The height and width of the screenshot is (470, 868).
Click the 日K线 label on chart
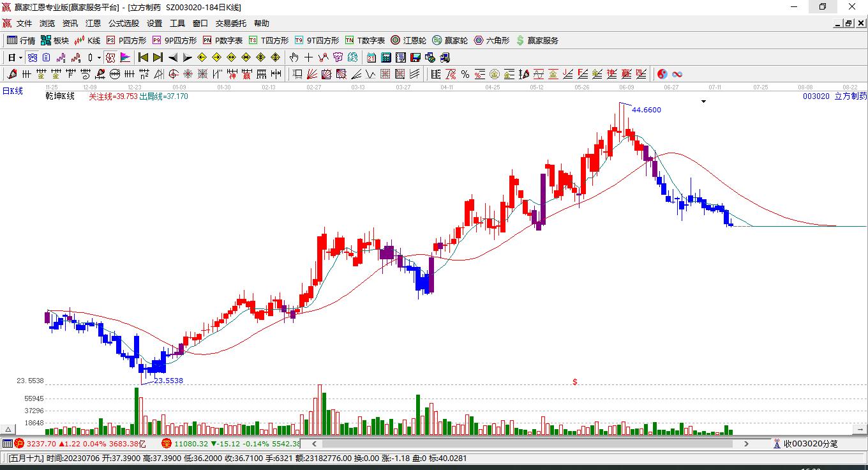12,91
